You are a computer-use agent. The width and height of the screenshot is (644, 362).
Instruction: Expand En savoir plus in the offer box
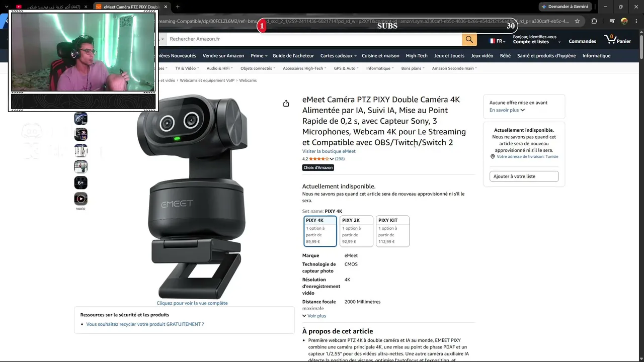507,110
